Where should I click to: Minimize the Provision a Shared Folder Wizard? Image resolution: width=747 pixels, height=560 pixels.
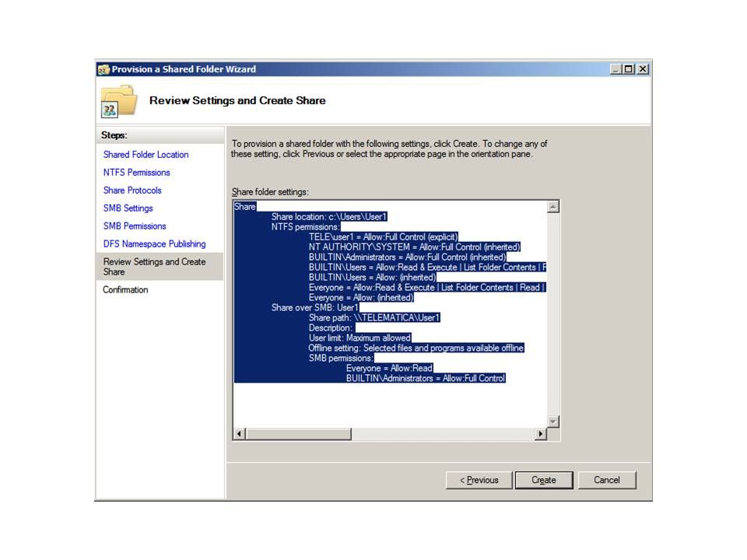(x=616, y=69)
